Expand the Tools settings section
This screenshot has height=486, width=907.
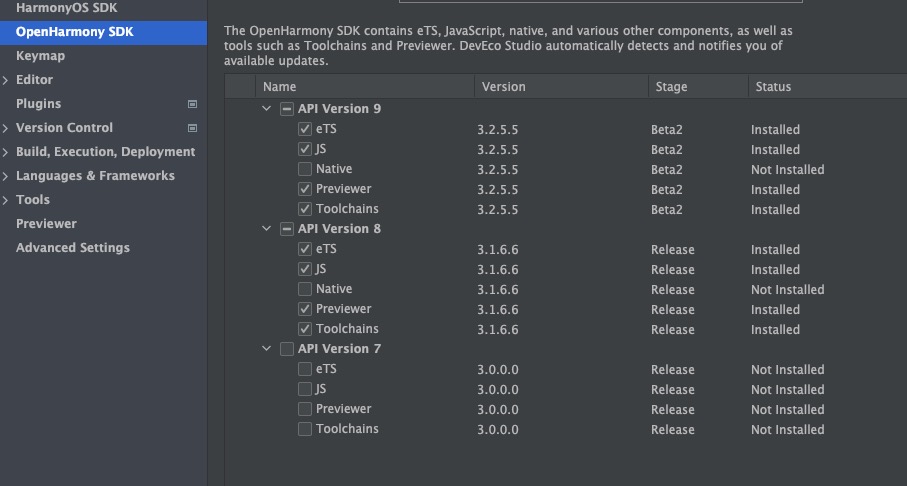pos(5,200)
